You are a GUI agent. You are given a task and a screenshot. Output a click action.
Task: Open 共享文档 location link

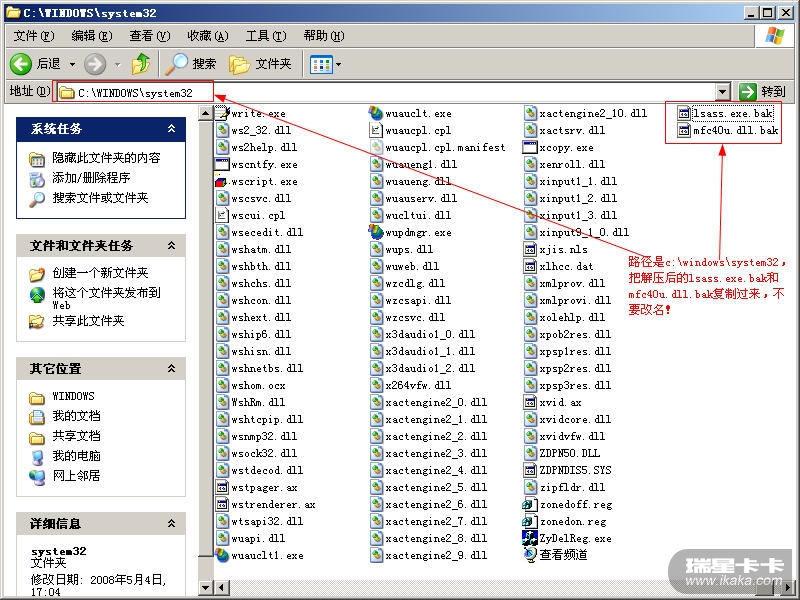pos(76,436)
